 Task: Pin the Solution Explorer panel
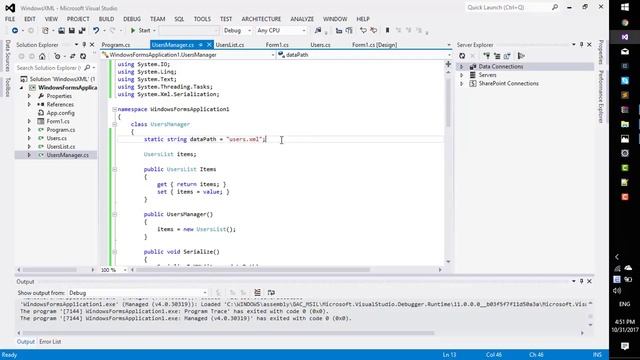tap(84, 44)
